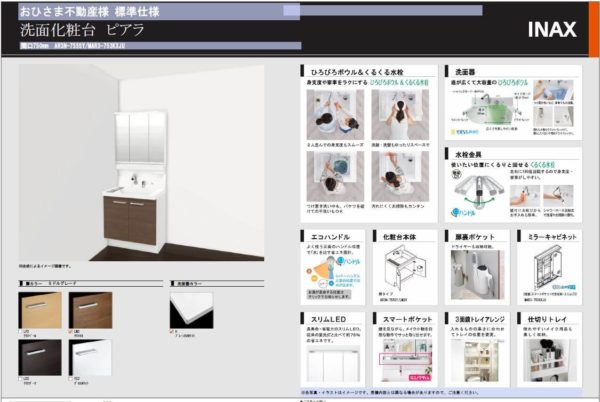Click the eハンドル icon in エコハンドル panel
Viewport: 600px width, 402px height.
pos(348,262)
